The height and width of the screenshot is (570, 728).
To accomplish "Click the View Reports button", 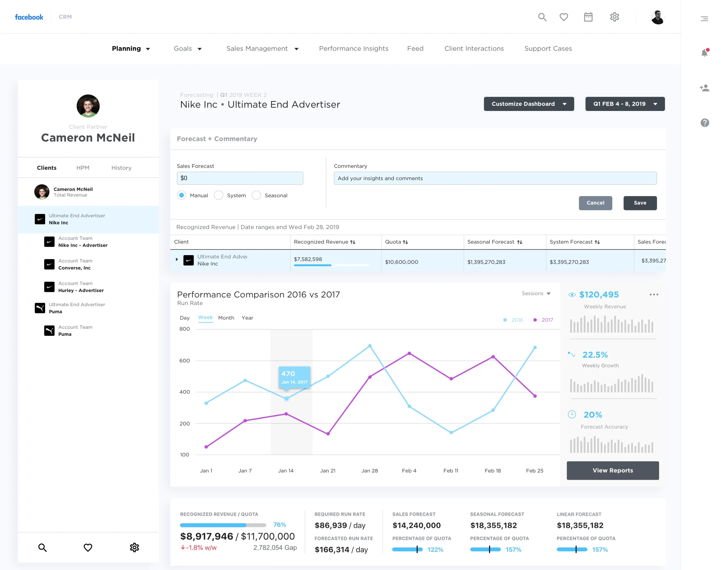I will (x=613, y=471).
